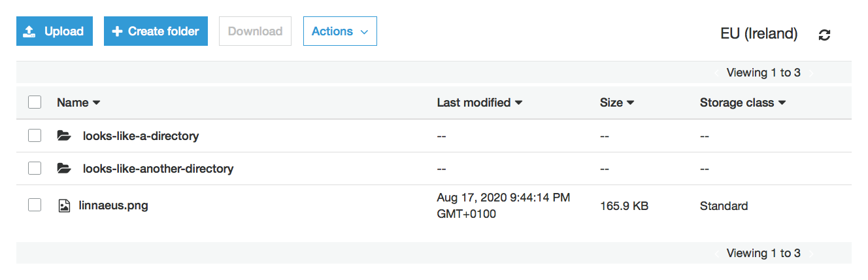Viewport: 868px width, 280px height.
Task: Open the Actions dropdown menu
Action: (x=340, y=31)
